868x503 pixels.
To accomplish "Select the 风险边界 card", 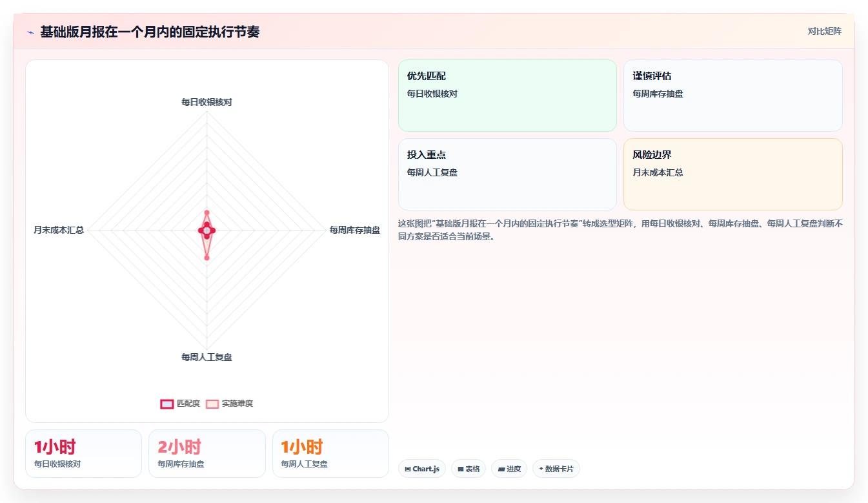I will [x=733, y=174].
